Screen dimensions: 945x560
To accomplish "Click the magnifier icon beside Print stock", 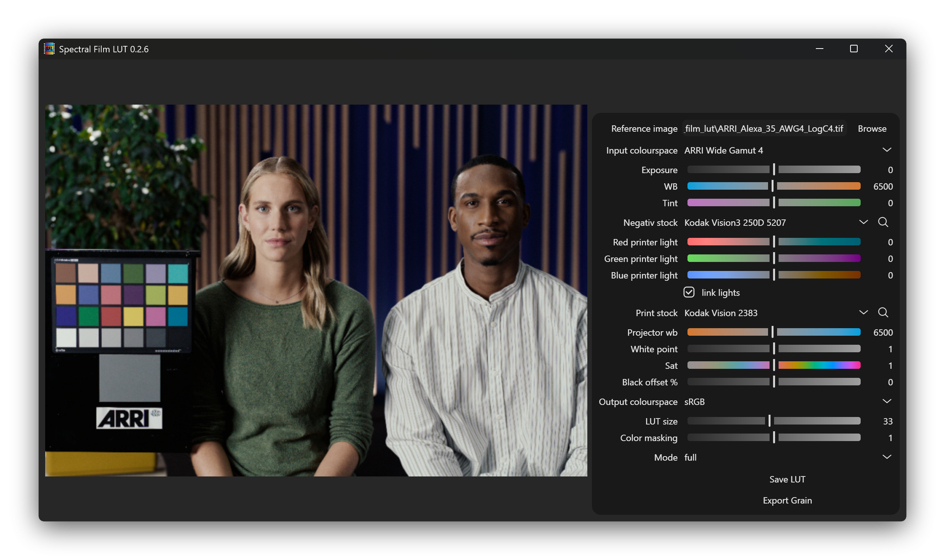I will [x=883, y=312].
